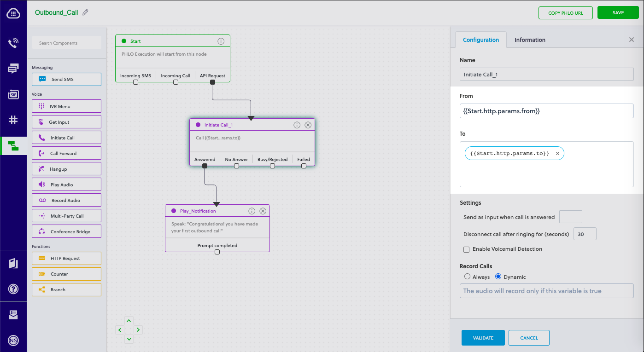Viewport: 644px width, 352px height.
Task: Open the help icon in the sidebar
Action: (x=13, y=289)
